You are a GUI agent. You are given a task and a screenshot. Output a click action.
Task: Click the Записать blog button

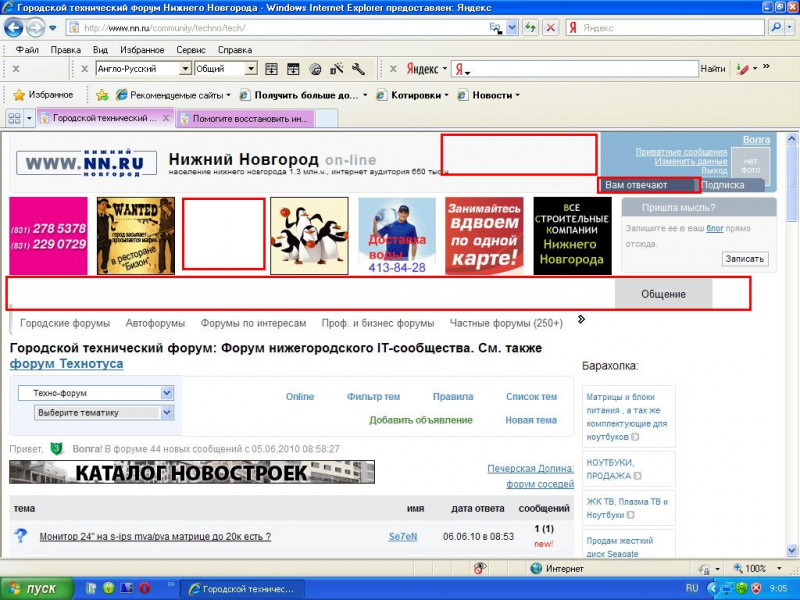pyautogui.click(x=744, y=259)
